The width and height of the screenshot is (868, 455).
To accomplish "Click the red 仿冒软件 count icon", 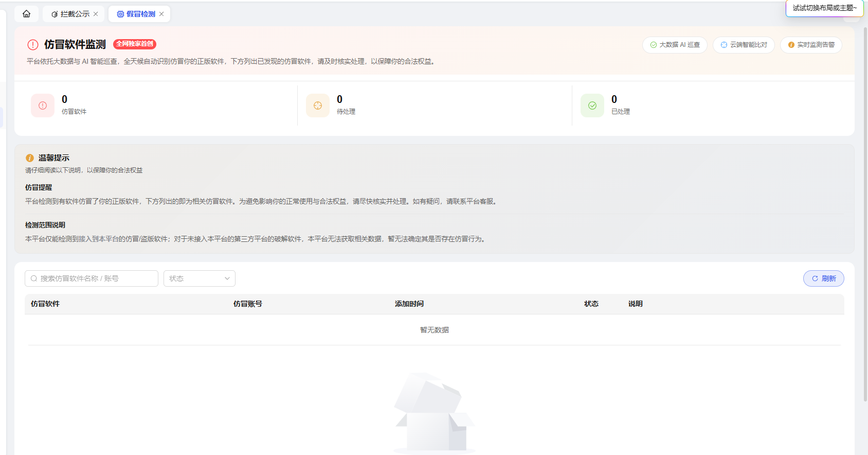I will (x=43, y=106).
